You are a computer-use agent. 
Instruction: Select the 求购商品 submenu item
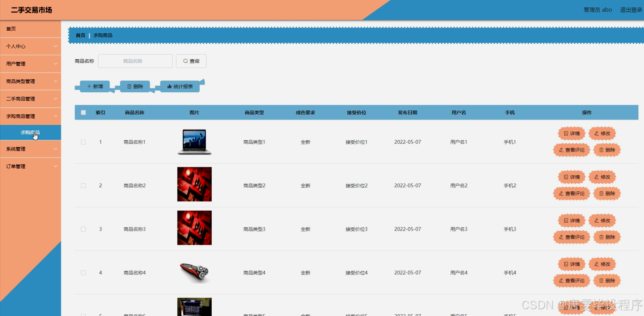point(31,132)
